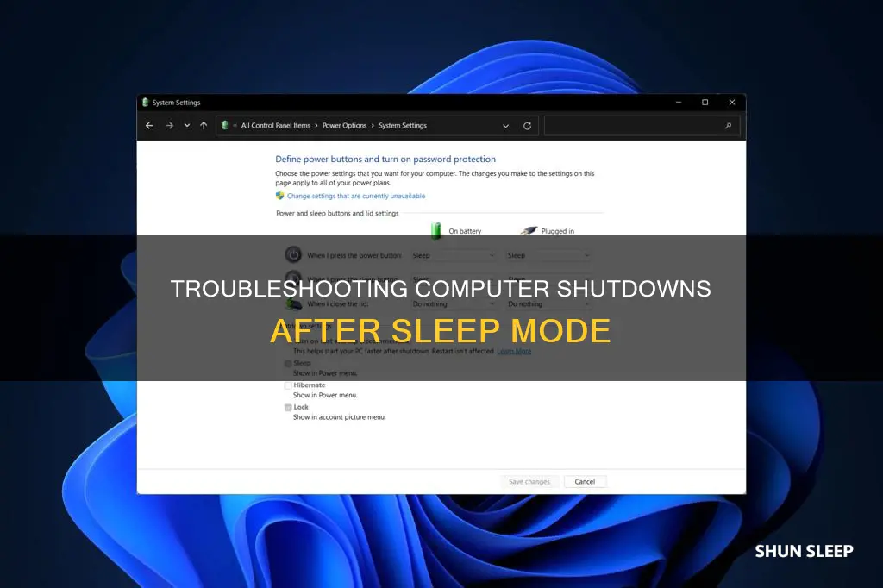Open power button On battery dropdown
This screenshot has height=588, width=883.
[x=454, y=256]
